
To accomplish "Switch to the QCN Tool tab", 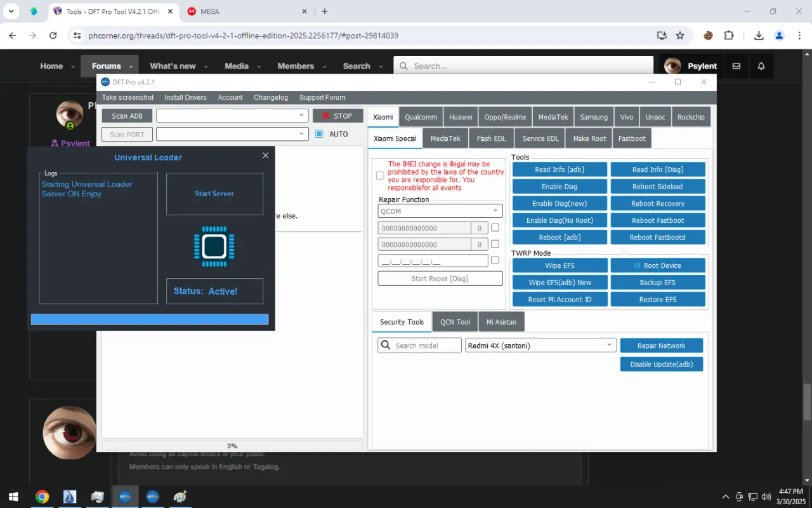I will pos(455,322).
